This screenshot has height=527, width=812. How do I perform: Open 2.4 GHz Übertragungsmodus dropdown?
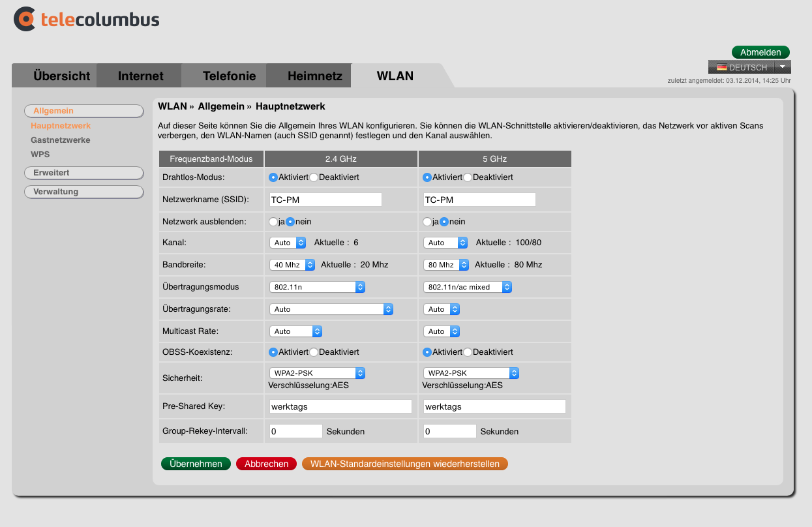pyautogui.click(x=317, y=287)
